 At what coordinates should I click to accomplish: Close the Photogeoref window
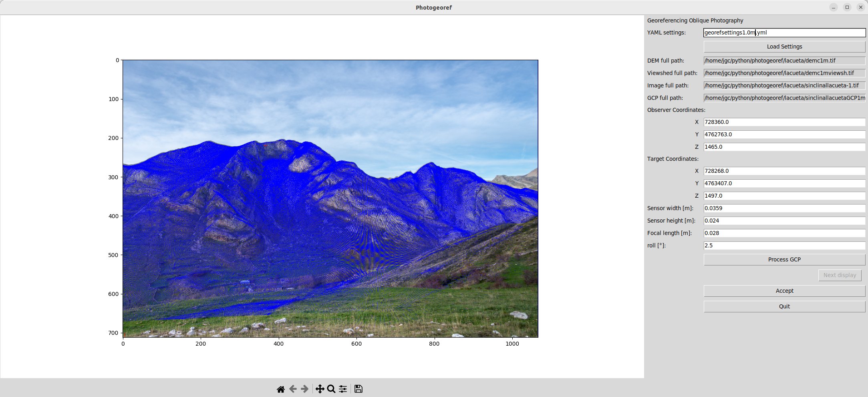coord(861,7)
